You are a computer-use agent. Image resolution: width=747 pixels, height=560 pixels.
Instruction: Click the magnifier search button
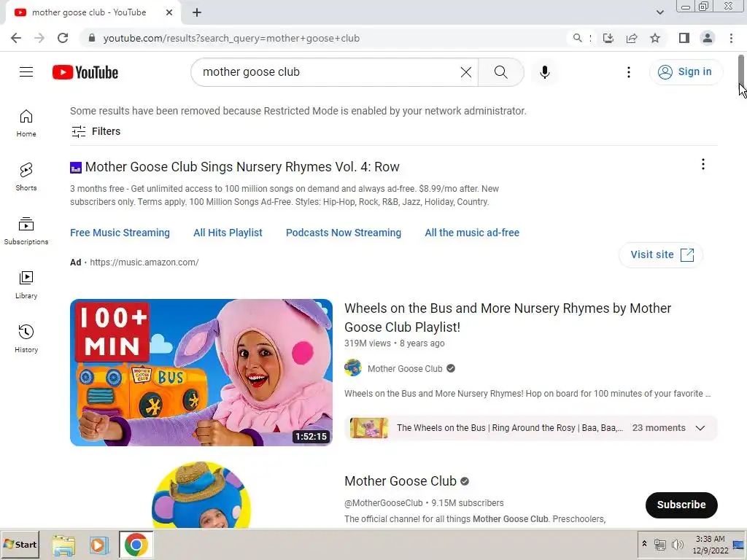(500, 72)
